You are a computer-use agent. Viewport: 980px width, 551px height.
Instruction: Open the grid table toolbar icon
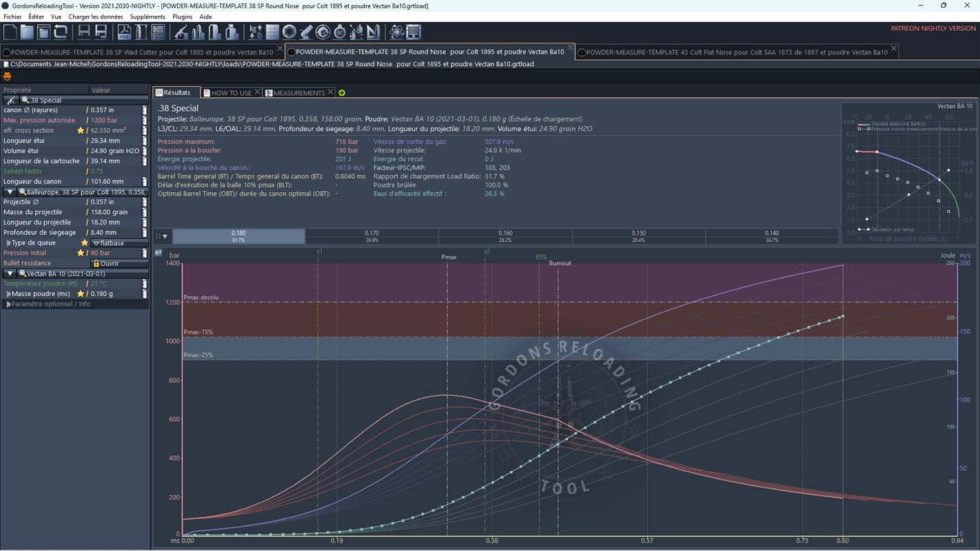[x=272, y=32]
